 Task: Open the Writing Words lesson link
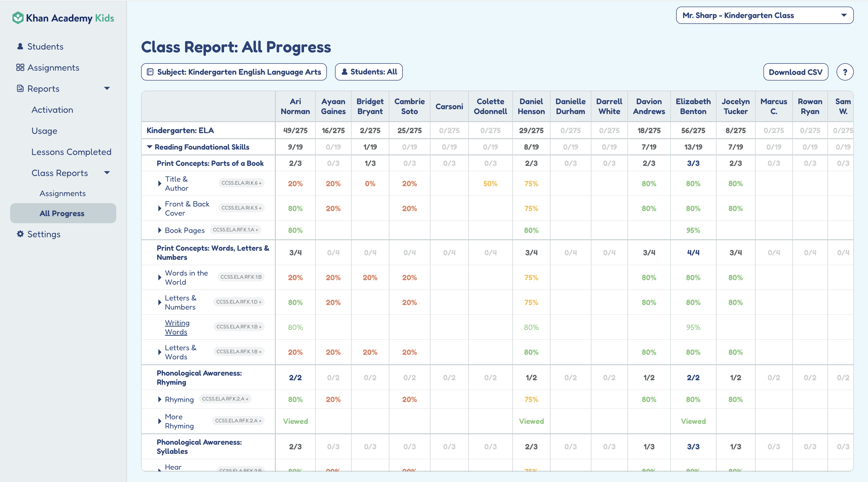coord(177,327)
